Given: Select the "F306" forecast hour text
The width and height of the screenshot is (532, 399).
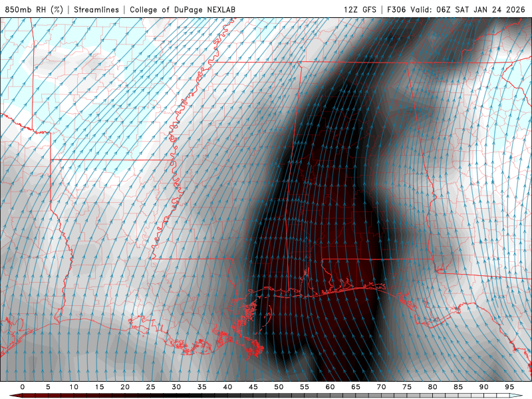Looking at the screenshot, I should tap(396, 9).
